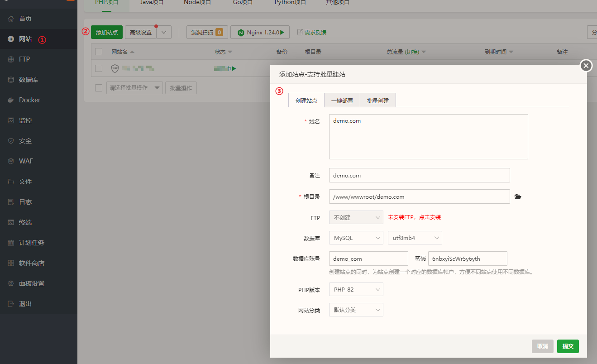The height and width of the screenshot is (364, 597).
Task: Select the 网站 globe icon in sidebar
Action: point(11,39)
